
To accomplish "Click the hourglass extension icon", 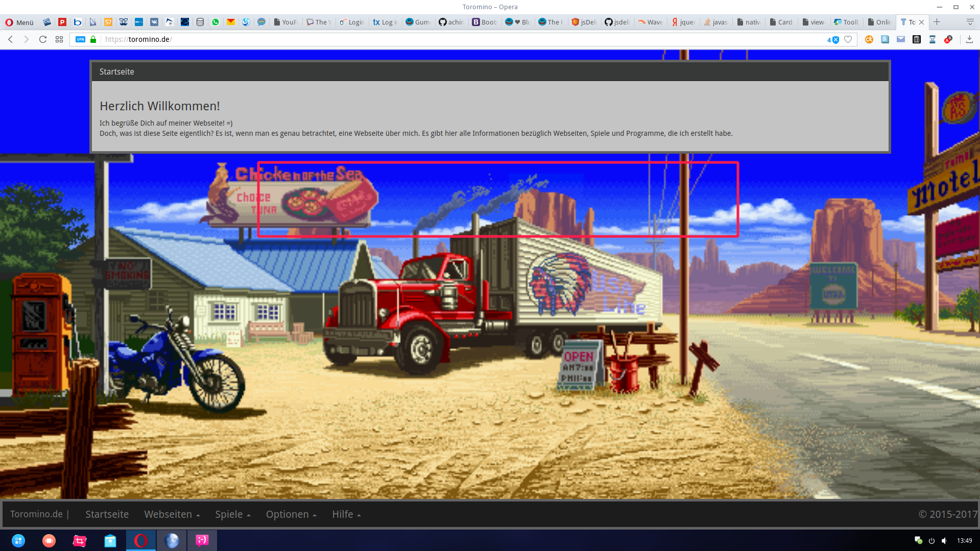I will coord(933,39).
